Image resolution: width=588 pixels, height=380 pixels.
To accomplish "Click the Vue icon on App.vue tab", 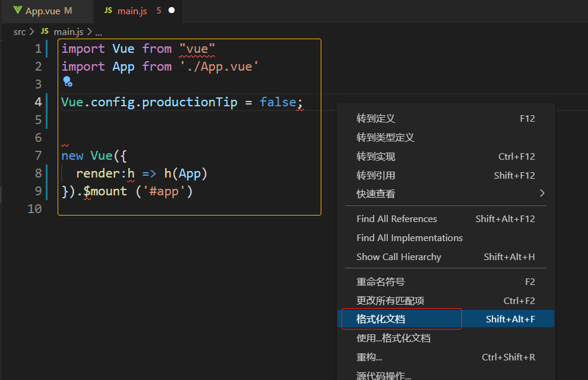I will pyautogui.click(x=17, y=11).
